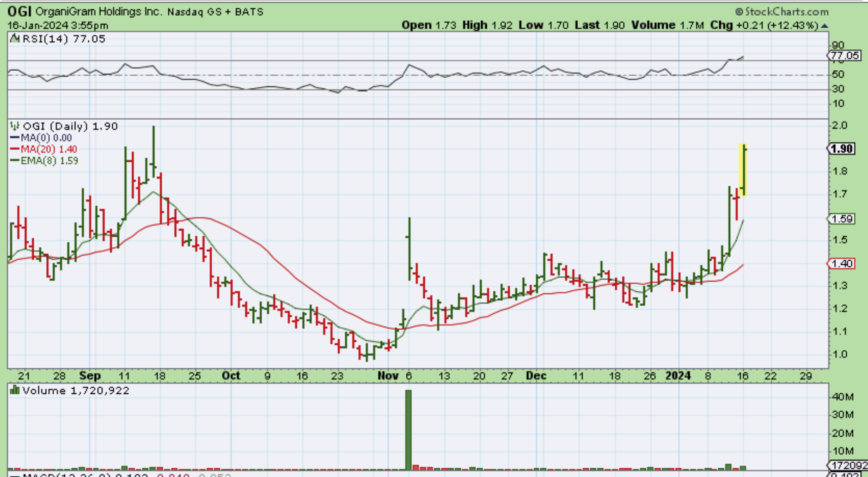The height and width of the screenshot is (477, 868).
Task: Click the 40M volume axis label
Action: 843,397
